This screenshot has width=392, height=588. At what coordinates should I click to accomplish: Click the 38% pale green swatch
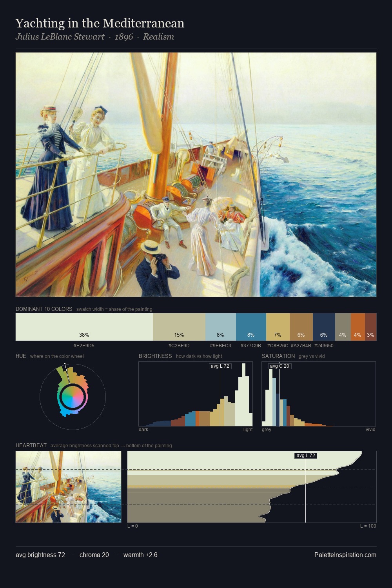click(x=84, y=327)
